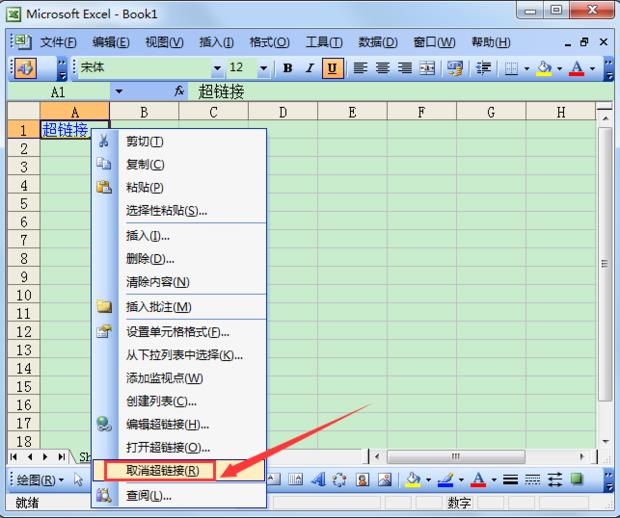Click the select objects arrow tool
This screenshot has height=518, width=620.
[x=78, y=480]
